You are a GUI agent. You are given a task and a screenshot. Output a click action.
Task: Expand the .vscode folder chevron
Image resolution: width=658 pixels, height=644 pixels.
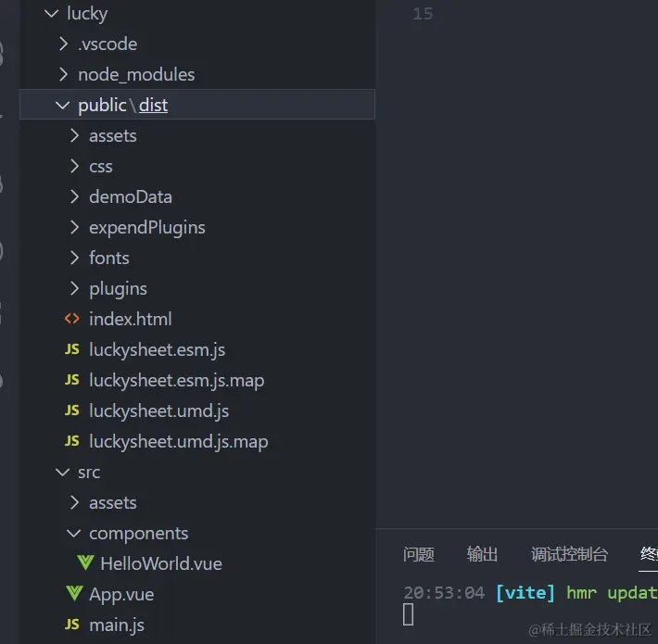63,44
